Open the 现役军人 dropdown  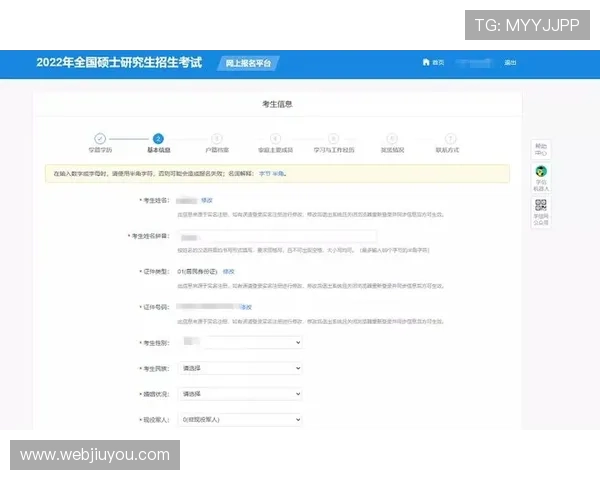[x=240, y=420]
